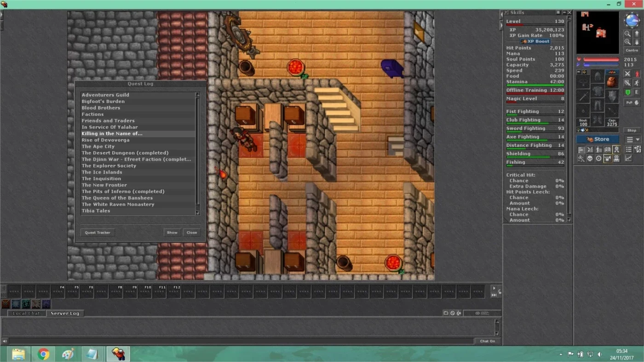Screen dimensions: 644x362
Task: Toggle expert mode with the E button
Action: coord(637,92)
